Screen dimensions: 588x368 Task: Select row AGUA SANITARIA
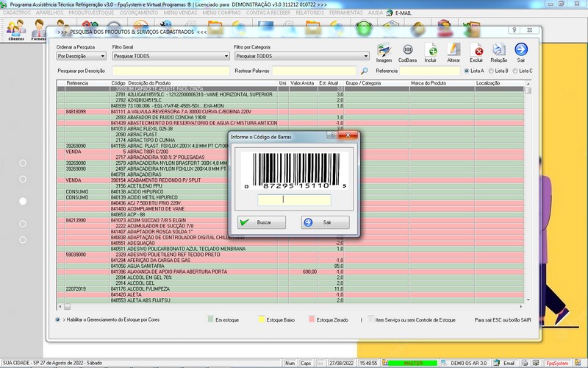pyautogui.click(x=290, y=266)
